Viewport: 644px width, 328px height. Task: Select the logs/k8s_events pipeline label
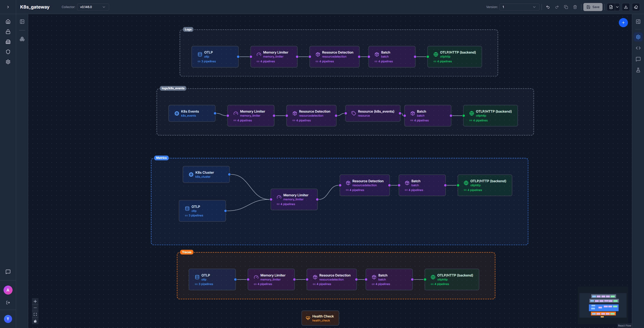point(173,88)
